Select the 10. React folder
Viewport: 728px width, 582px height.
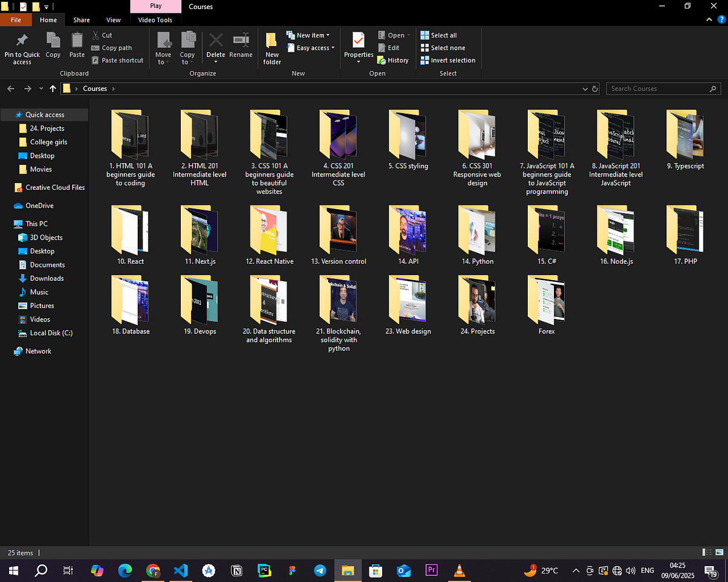130,236
